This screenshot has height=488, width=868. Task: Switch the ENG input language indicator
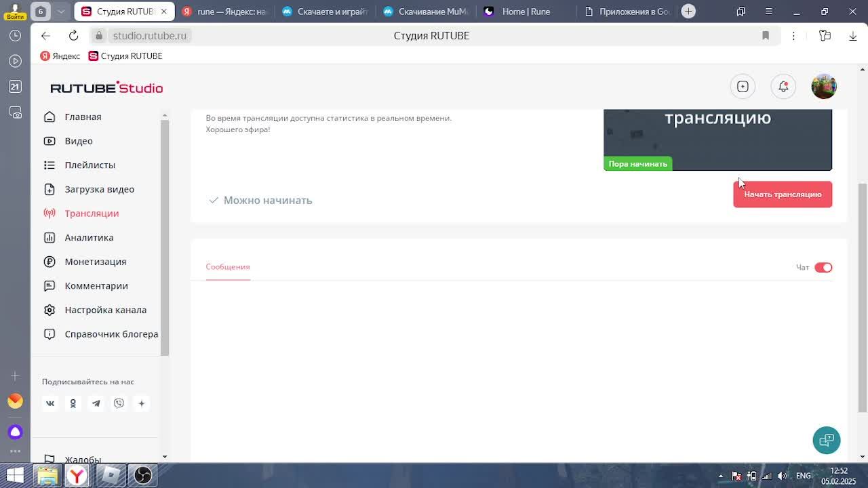coord(803,476)
